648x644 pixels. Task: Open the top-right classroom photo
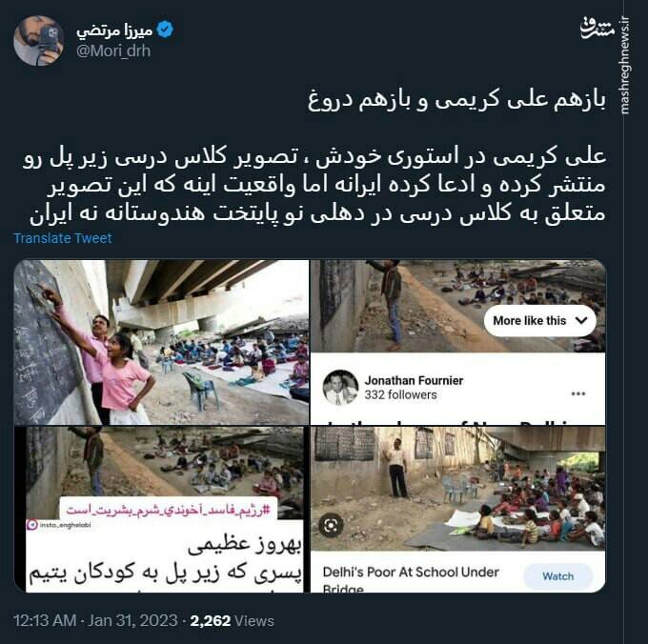click(458, 306)
